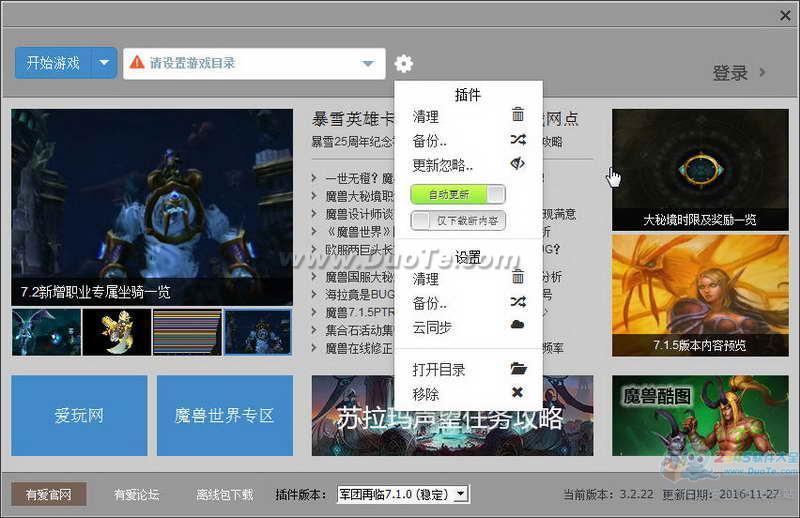The width and height of the screenshot is (800, 518).
Task: Click the 登录 link
Action: pyautogui.click(x=730, y=72)
